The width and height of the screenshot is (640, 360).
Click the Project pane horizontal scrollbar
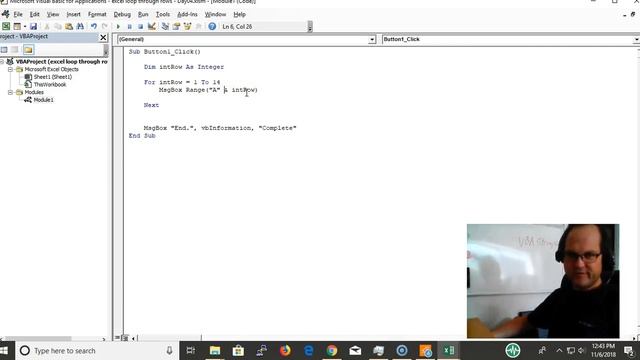pyautogui.click(x=37, y=339)
